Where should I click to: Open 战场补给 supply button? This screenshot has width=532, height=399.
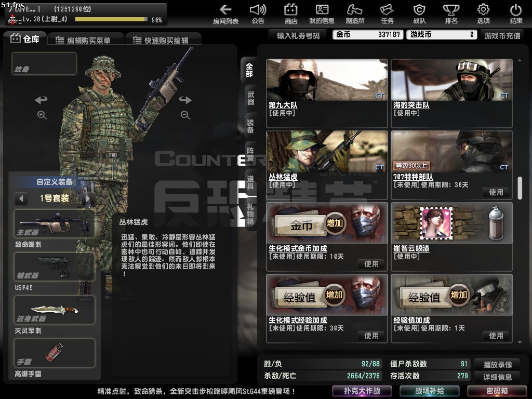pos(430,391)
